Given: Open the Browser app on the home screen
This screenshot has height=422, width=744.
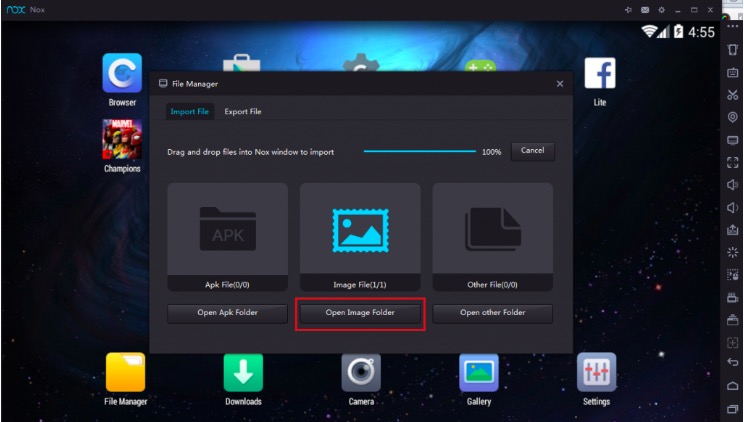Looking at the screenshot, I should [122, 73].
